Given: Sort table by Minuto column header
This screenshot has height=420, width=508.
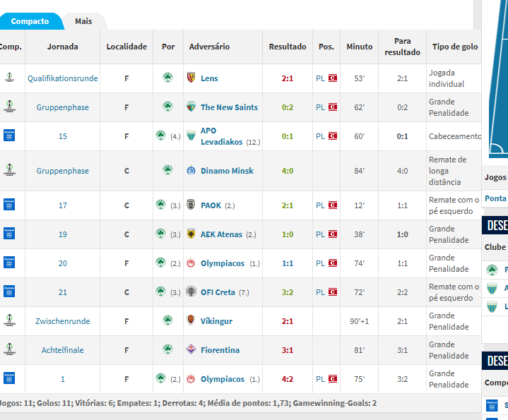Looking at the screenshot, I should [359, 47].
